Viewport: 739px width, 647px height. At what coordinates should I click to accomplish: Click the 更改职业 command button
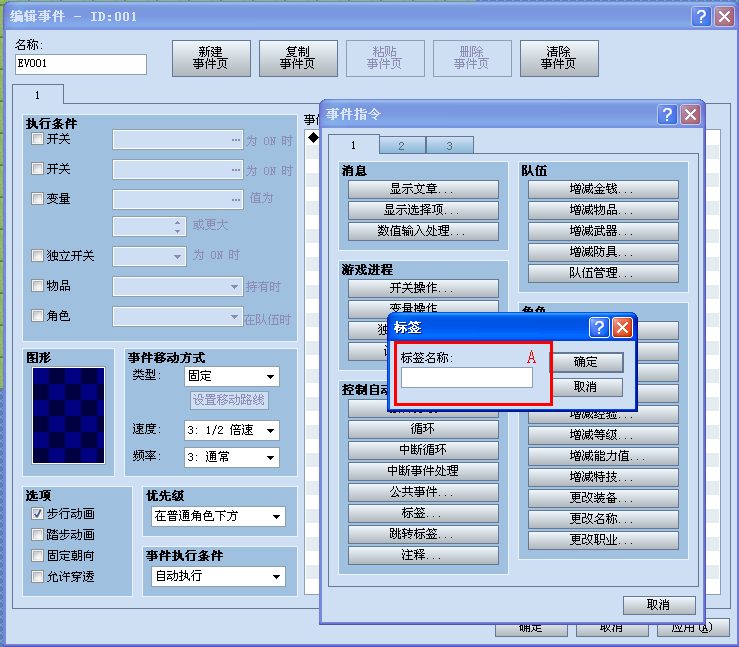click(603, 540)
